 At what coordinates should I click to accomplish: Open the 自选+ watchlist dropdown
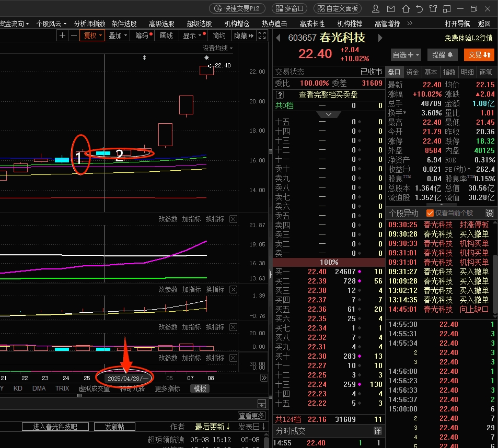tap(406, 55)
